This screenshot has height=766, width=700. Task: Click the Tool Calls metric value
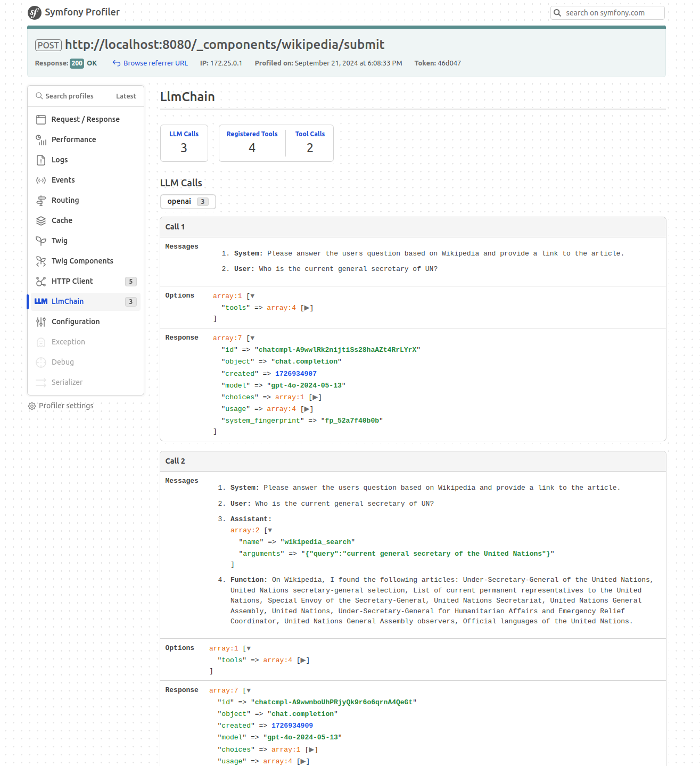point(310,148)
